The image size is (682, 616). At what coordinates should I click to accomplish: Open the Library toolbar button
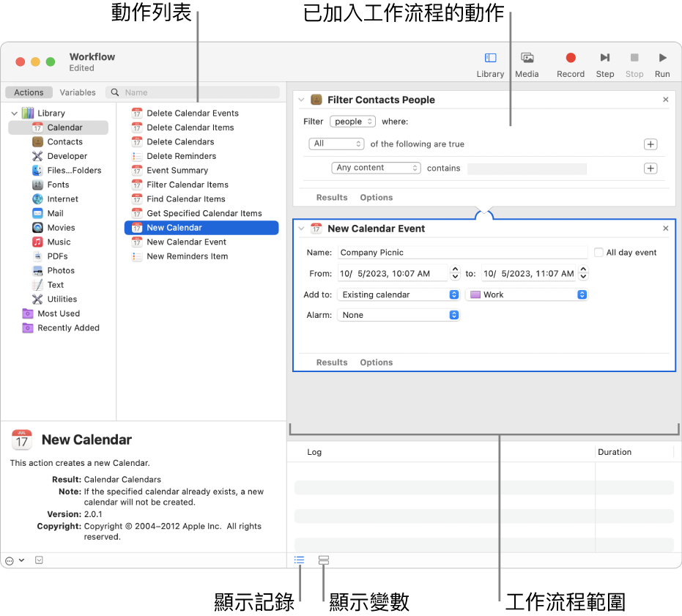coord(490,64)
